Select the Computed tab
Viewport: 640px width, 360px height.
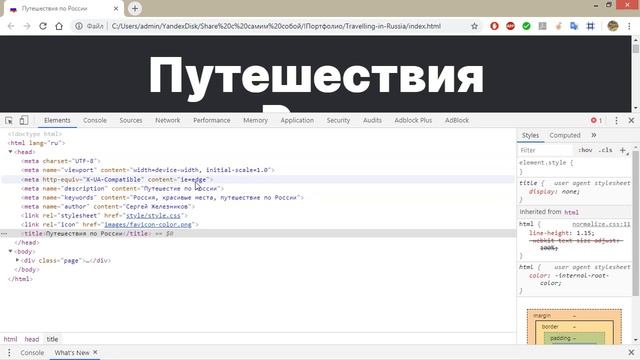click(564, 135)
